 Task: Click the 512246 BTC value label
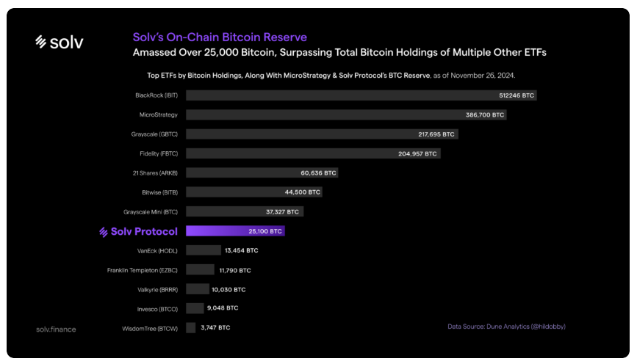(x=515, y=95)
